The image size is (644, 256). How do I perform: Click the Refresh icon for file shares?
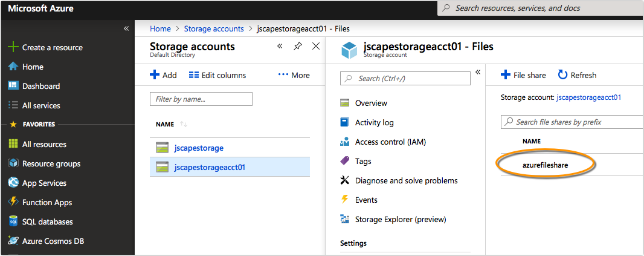tap(562, 75)
